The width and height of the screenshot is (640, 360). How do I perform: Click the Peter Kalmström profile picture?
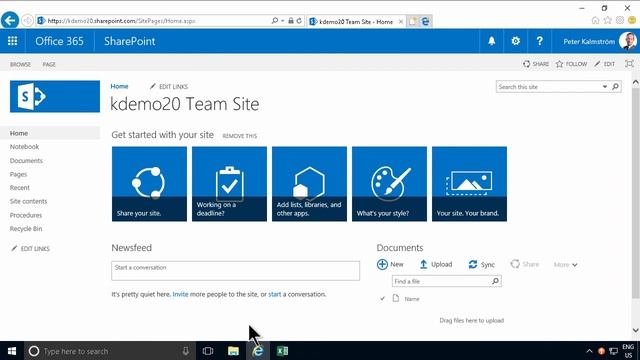tap(627, 41)
